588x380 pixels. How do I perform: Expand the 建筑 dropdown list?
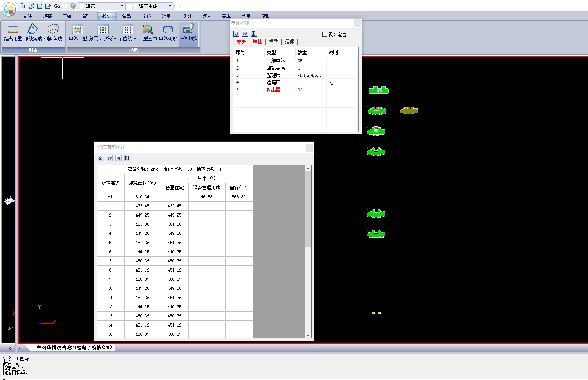click(122, 6)
